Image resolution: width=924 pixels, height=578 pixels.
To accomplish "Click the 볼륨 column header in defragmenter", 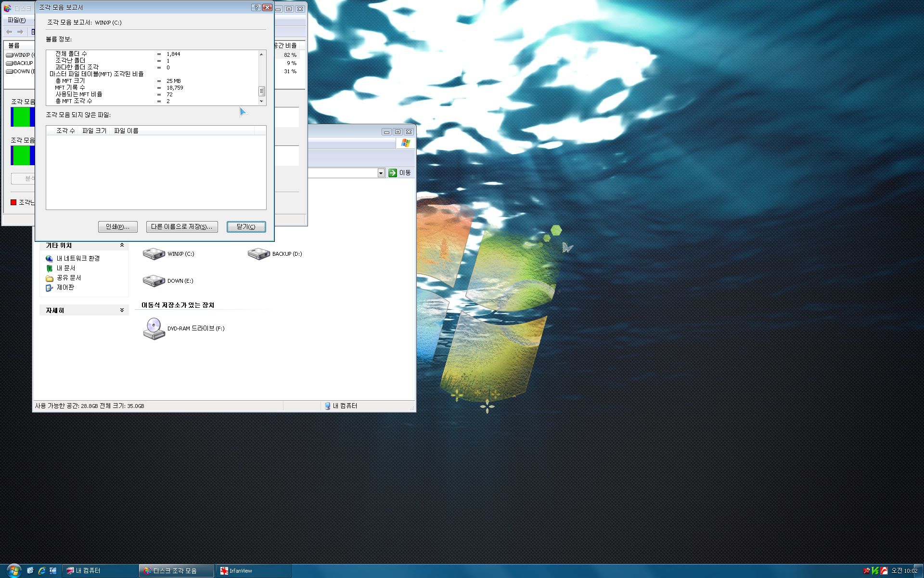I will point(18,45).
